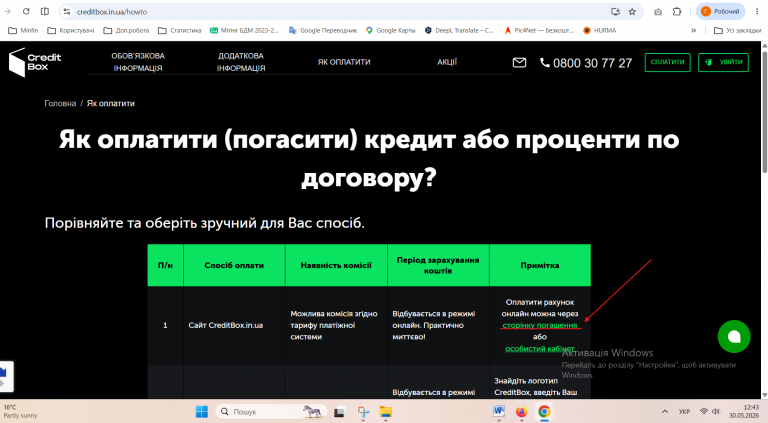Open Word from the taskbar
The width and height of the screenshot is (768, 423).
tap(499, 412)
